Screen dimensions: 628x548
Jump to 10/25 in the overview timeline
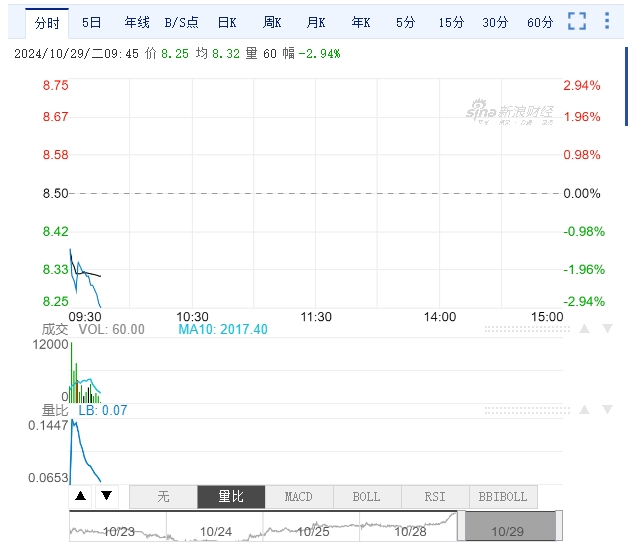click(313, 532)
